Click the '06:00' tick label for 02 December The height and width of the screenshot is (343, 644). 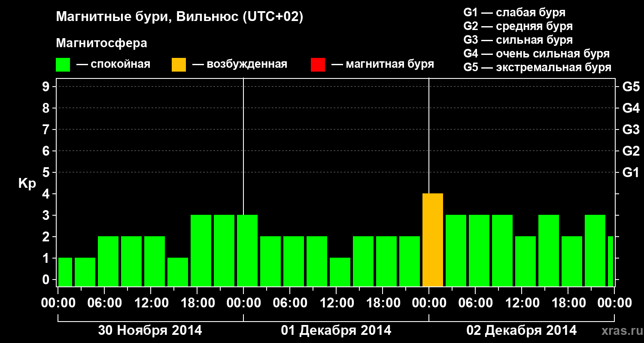click(x=475, y=303)
